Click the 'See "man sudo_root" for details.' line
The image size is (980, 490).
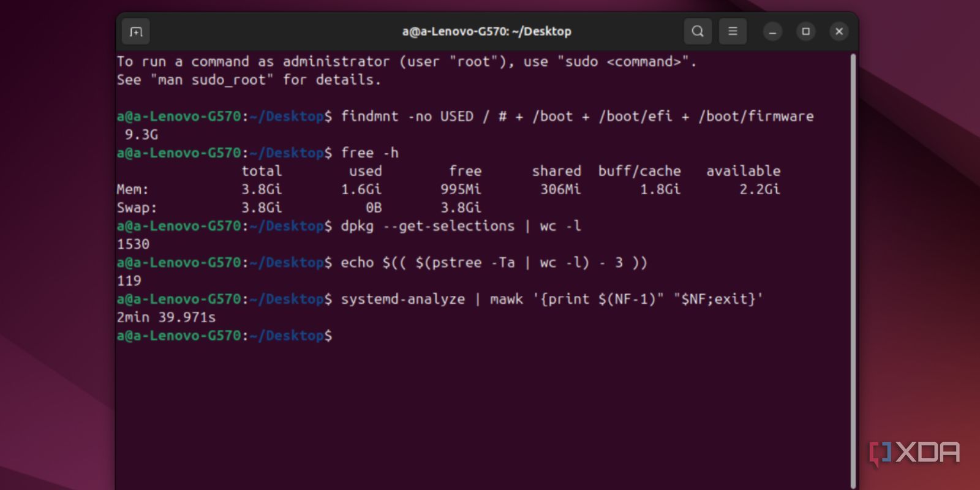[249, 80]
